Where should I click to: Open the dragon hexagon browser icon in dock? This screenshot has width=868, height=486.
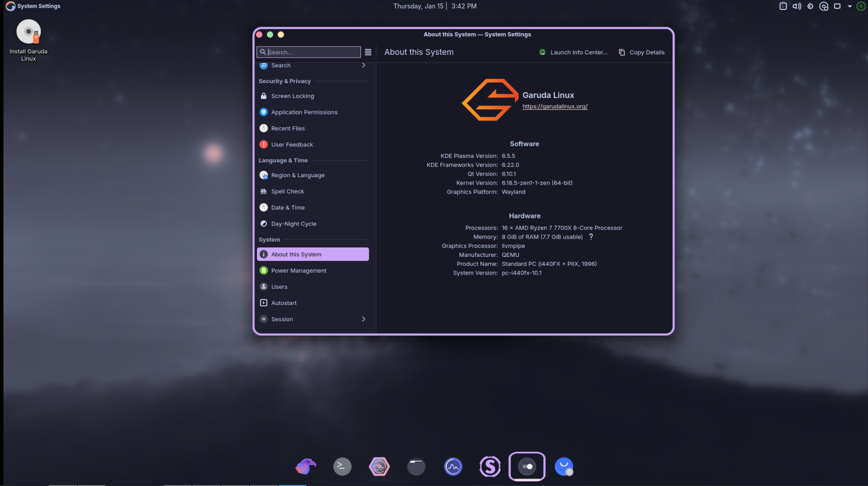click(x=379, y=466)
